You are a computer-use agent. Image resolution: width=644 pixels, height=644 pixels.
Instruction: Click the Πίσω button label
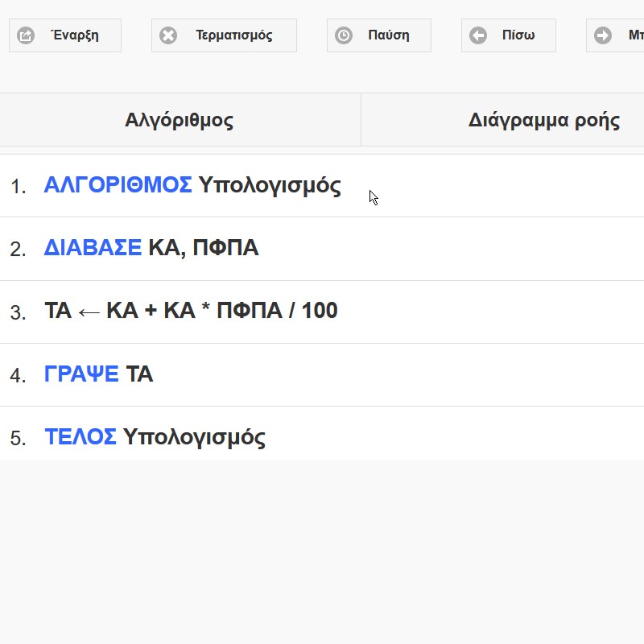click(x=518, y=35)
